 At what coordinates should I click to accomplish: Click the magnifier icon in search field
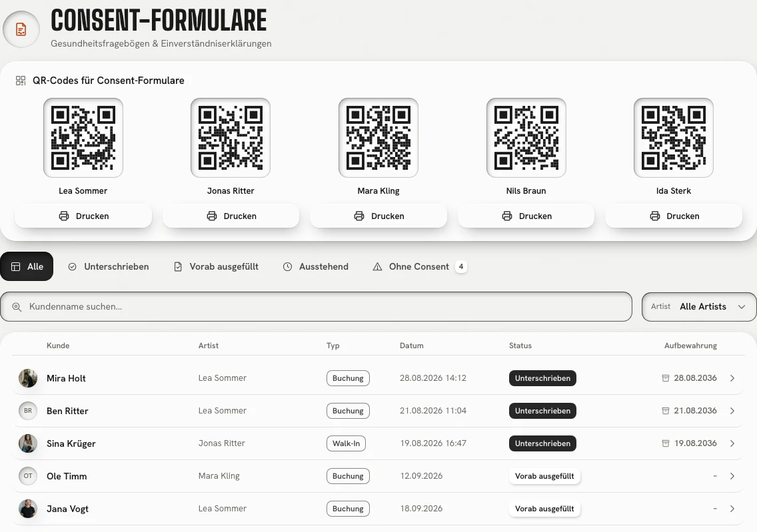tap(17, 307)
